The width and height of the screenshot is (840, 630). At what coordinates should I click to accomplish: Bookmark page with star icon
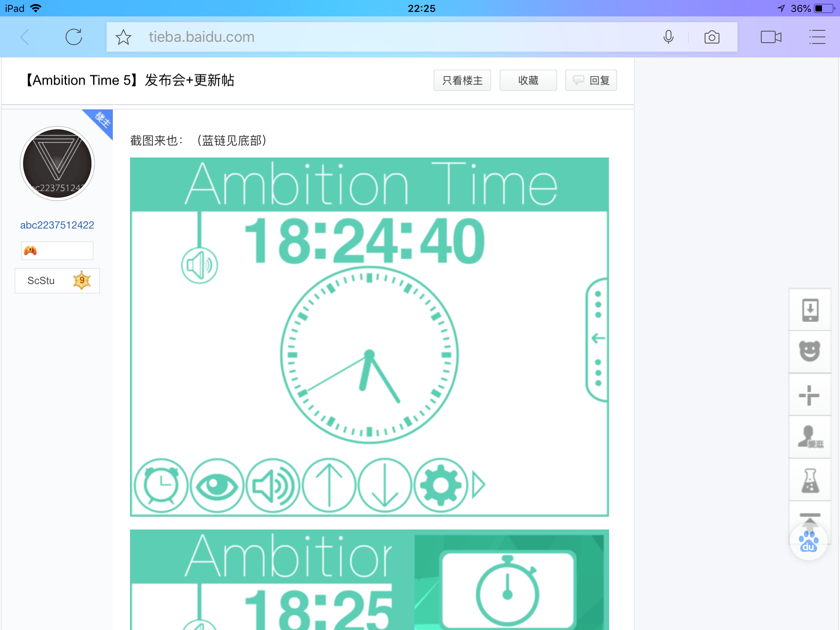point(123,37)
